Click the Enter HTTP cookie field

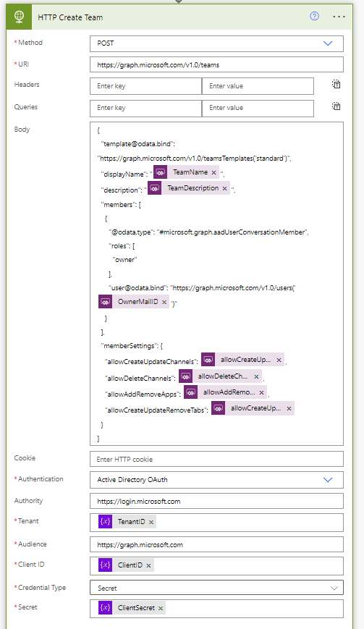(x=216, y=459)
